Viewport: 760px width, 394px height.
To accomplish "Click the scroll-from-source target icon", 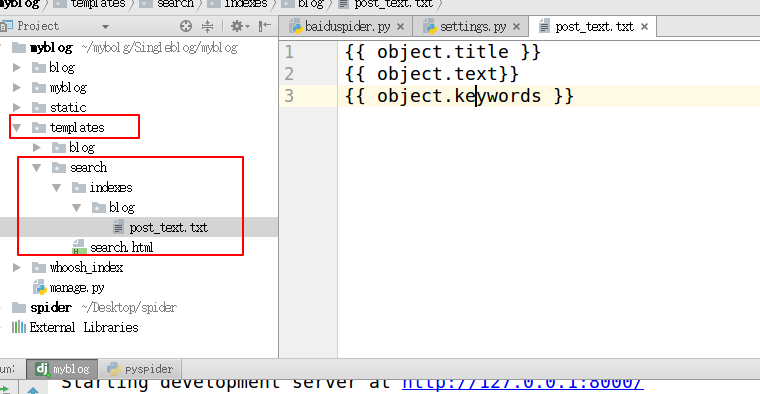I will coord(186,26).
